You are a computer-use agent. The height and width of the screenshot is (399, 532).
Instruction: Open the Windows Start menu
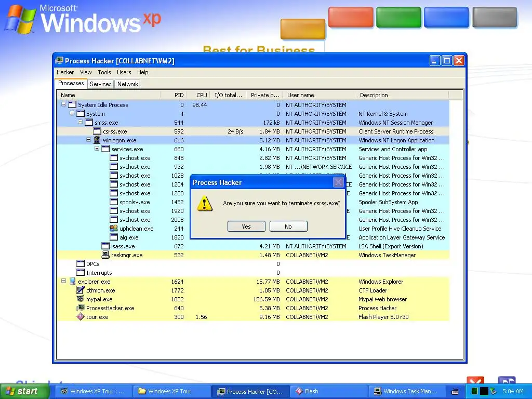(24, 391)
